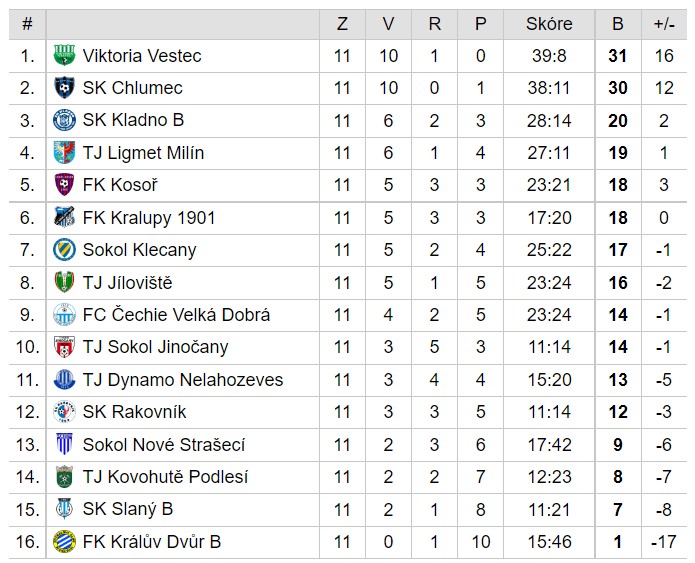
Task: Click the Viktoria Vestec club crest
Action: 64,55
